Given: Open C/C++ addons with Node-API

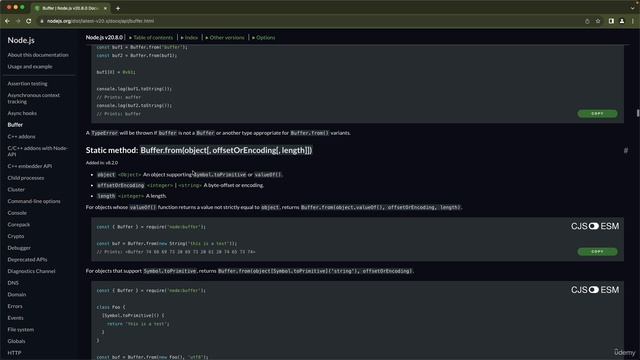Looking at the screenshot, I should point(38,151).
